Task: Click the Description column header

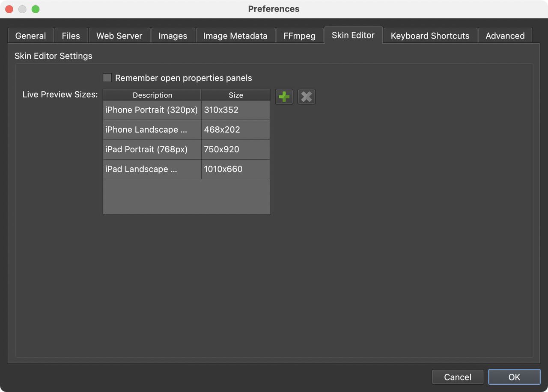Action: [x=152, y=95]
